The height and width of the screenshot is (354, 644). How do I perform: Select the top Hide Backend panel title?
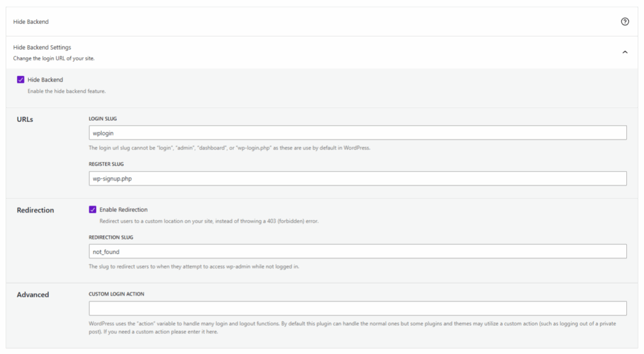click(x=31, y=21)
